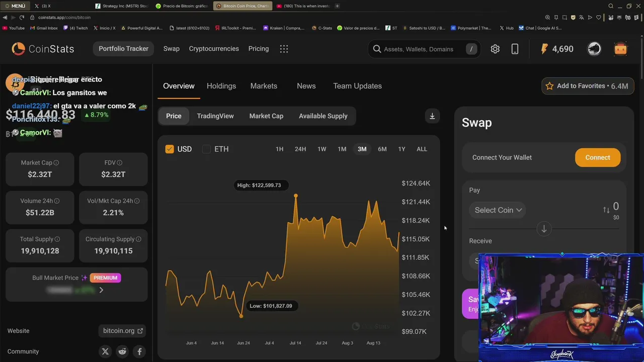
Task: Click the Circulating Supply info icon
Action: point(138,239)
